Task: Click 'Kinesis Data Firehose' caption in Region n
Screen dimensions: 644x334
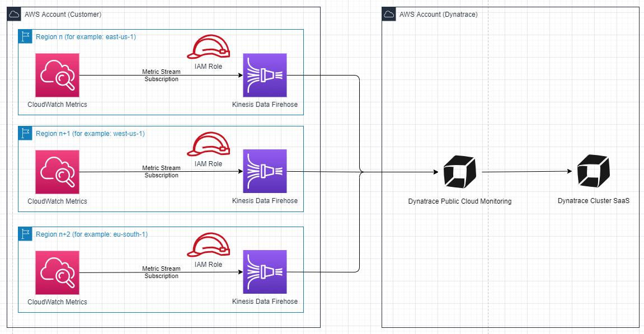Action: click(x=265, y=105)
